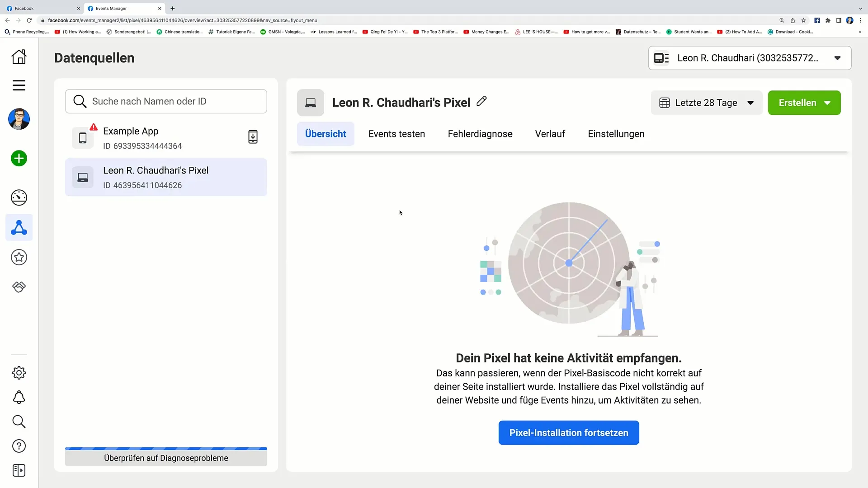The width and height of the screenshot is (868, 488).
Task: Toggle the hamburger menu icon in sidebar
Action: [19, 85]
